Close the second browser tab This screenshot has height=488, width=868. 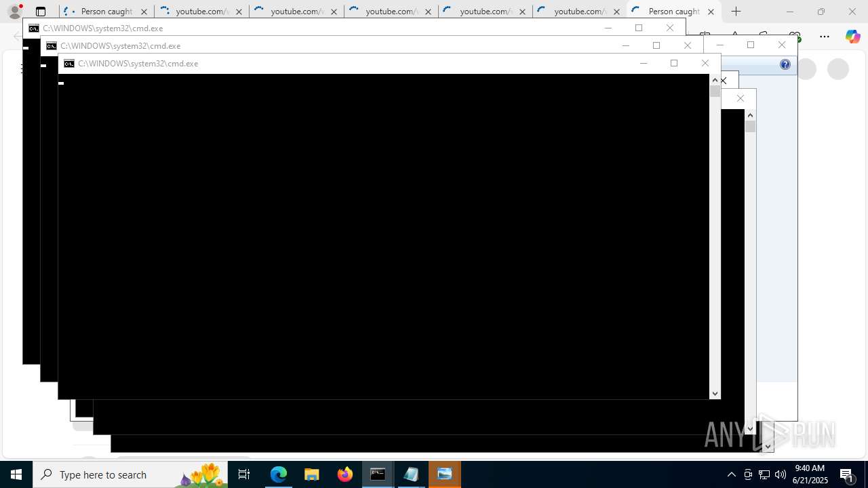239,12
